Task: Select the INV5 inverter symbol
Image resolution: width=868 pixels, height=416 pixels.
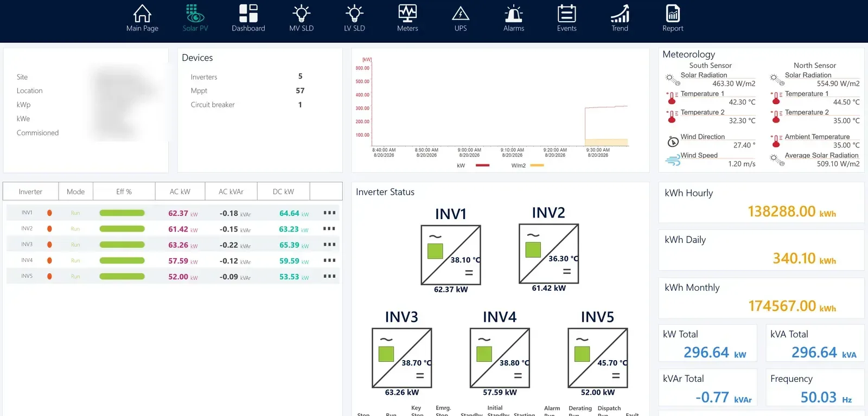Action: tap(597, 357)
